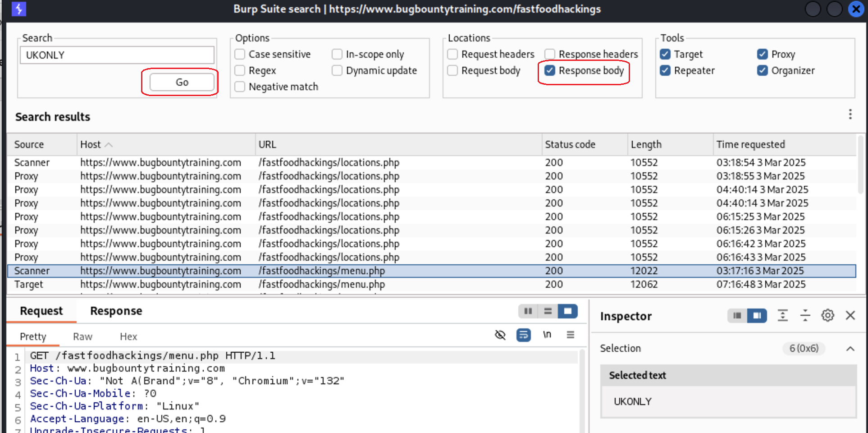Image resolution: width=868 pixels, height=433 pixels.
Task: Check the Response headers location
Action: point(550,54)
